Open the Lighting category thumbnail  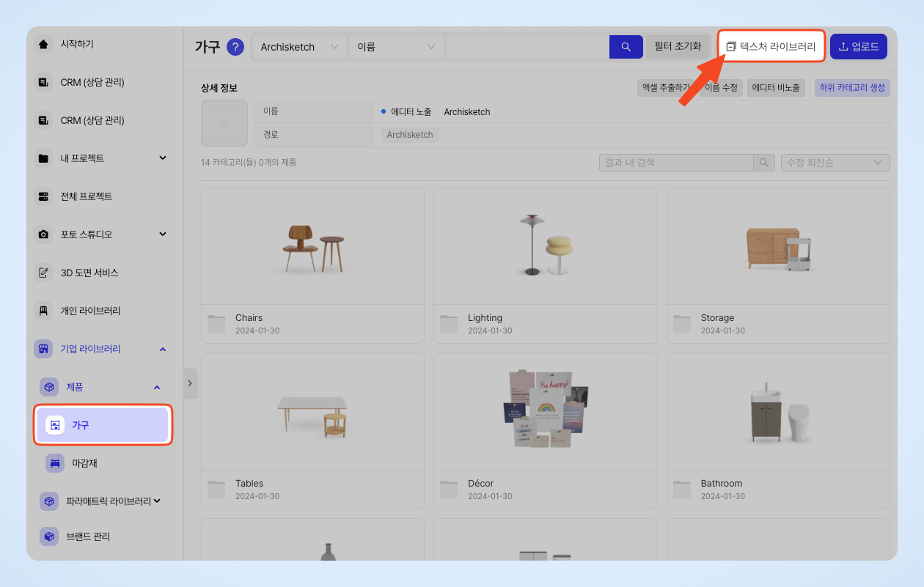click(x=545, y=246)
